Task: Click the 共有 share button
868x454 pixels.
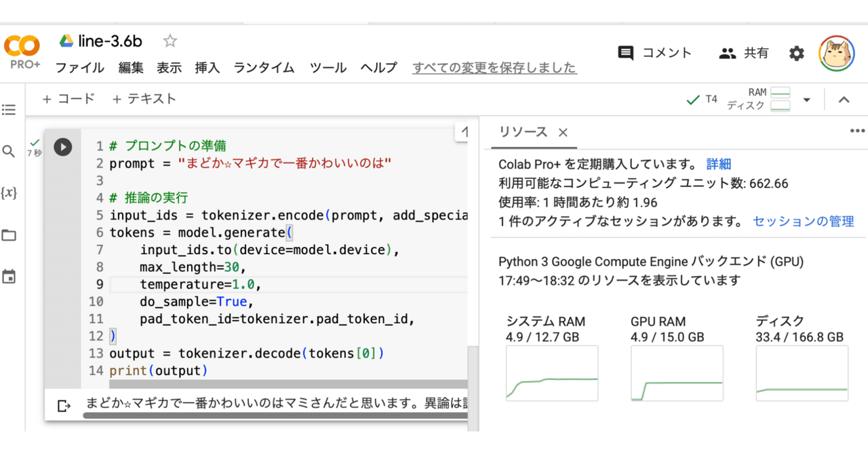Action: click(x=744, y=53)
